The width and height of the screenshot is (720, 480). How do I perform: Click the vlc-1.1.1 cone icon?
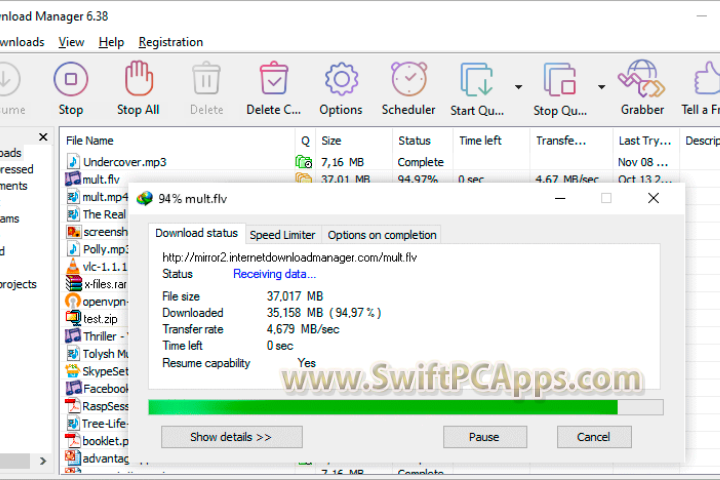click(73, 266)
